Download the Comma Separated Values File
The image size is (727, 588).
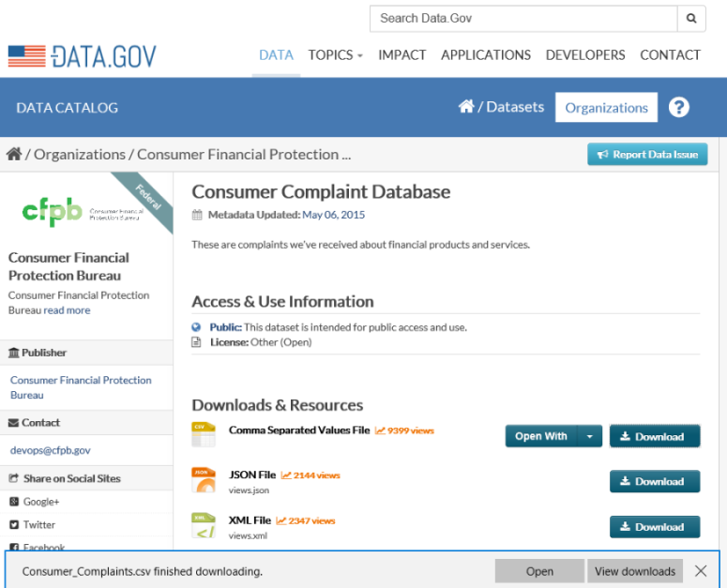coord(655,436)
